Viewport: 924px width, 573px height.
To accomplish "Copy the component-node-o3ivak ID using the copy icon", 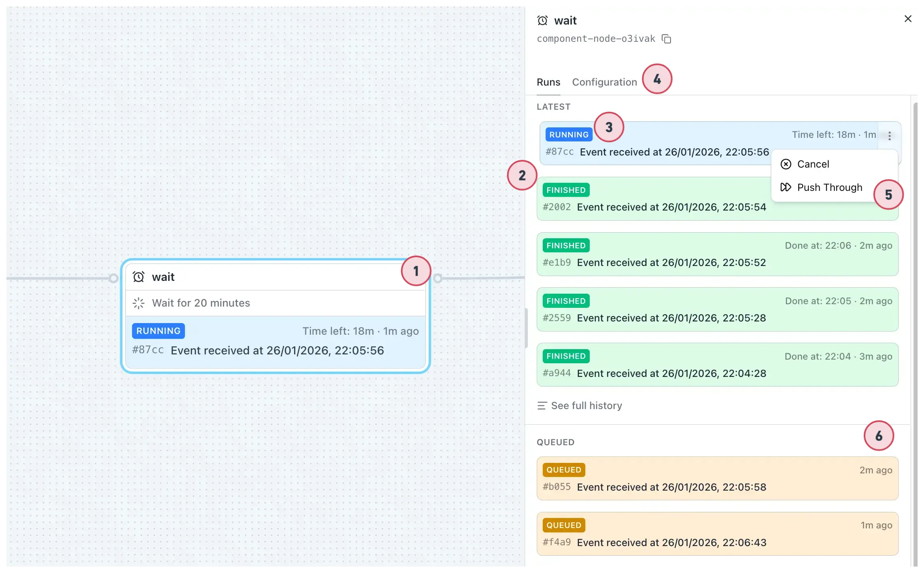I will click(x=667, y=39).
